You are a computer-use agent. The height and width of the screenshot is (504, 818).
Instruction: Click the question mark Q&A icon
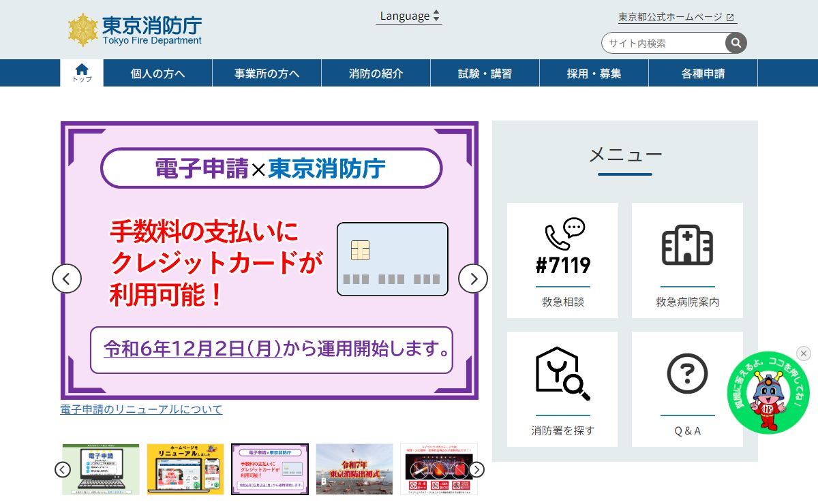pos(687,373)
